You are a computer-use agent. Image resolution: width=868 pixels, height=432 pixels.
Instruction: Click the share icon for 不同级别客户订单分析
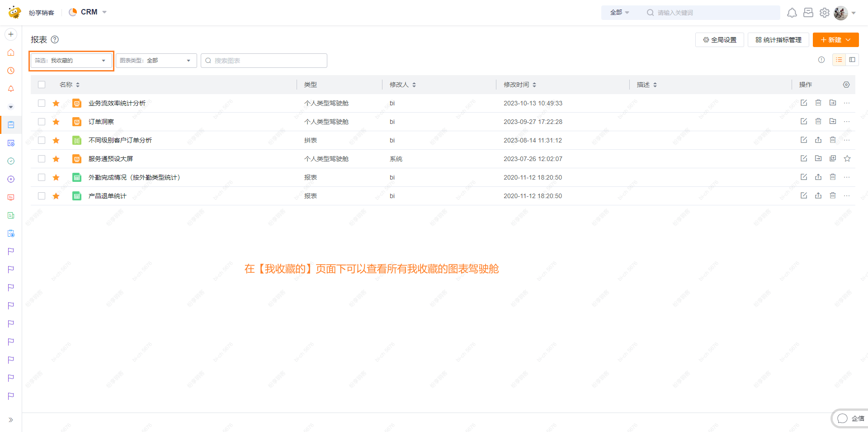(818, 140)
